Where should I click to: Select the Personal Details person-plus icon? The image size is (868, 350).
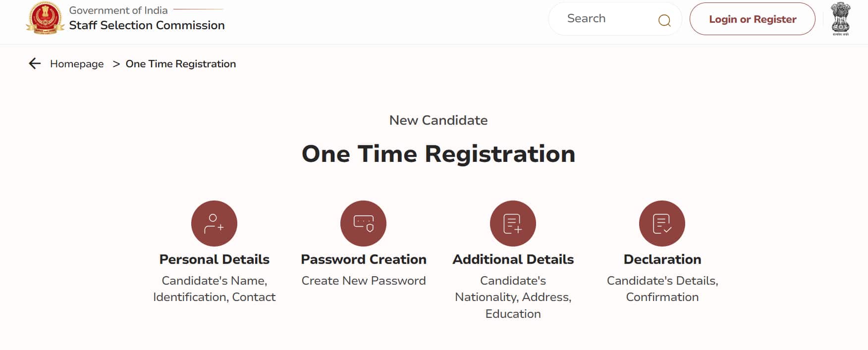214,223
